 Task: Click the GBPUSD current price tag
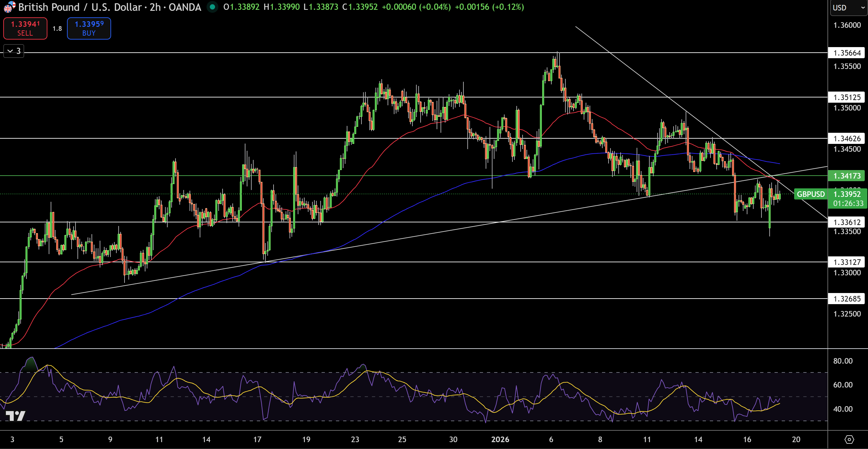coord(811,194)
